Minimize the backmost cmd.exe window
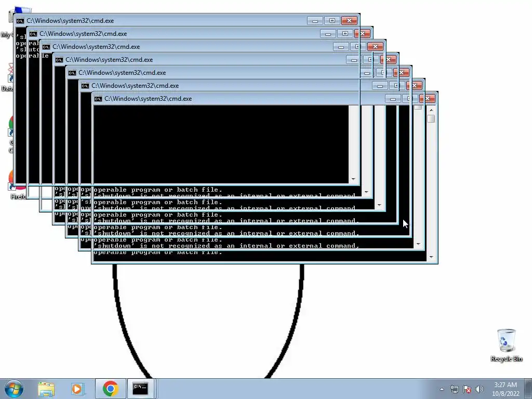Image resolution: width=532 pixels, height=399 pixels. pyautogui.click(x=315, y=21)
